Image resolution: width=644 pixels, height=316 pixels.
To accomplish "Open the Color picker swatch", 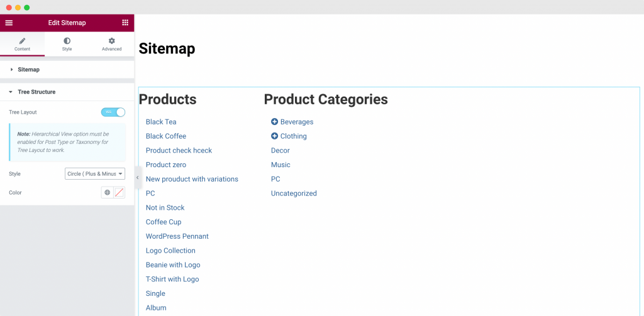I will [x=119, y=192].
